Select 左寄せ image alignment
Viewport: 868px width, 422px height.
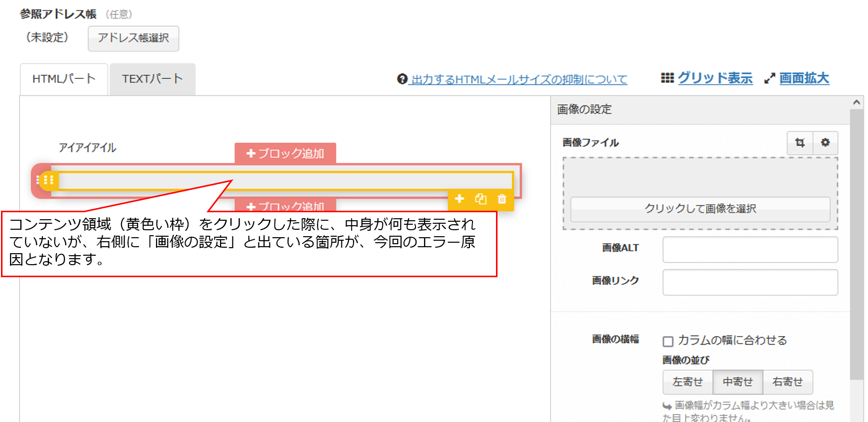coord(687,382)
